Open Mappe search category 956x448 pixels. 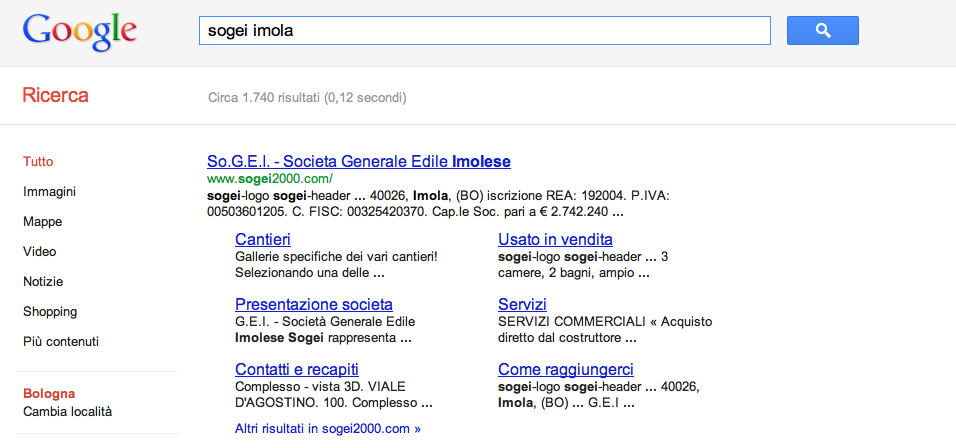(42, 221)
